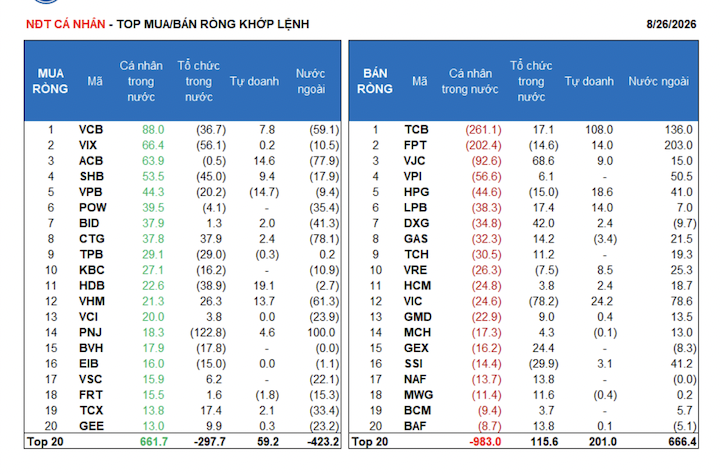The width and height of the screenshot is (720, 474).
Task: Select the TCB ticker cell
Action: tap(416, 130)
